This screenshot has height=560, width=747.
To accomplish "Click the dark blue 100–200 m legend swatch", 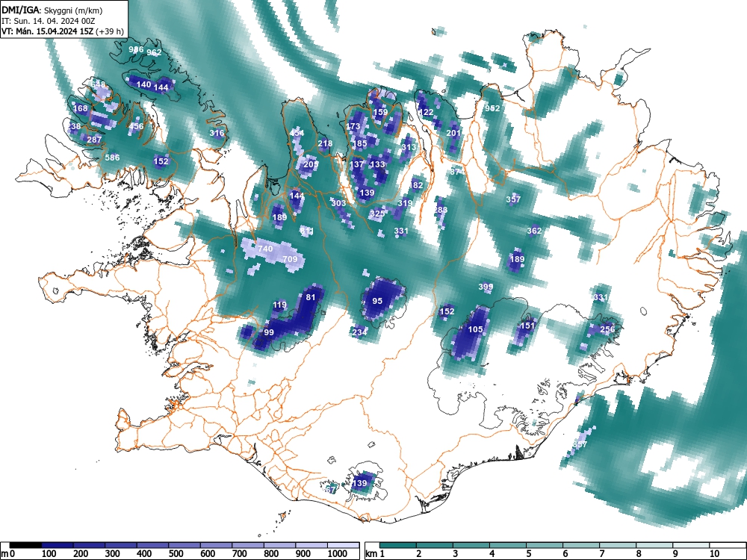I will (x=58, y=545).
